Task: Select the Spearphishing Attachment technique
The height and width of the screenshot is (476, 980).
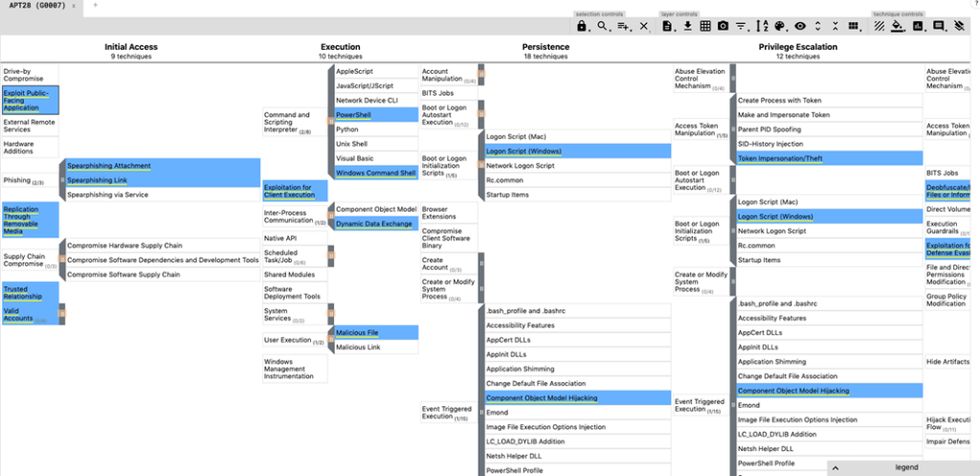Action: pyautogui.click(x=109, y=166)
